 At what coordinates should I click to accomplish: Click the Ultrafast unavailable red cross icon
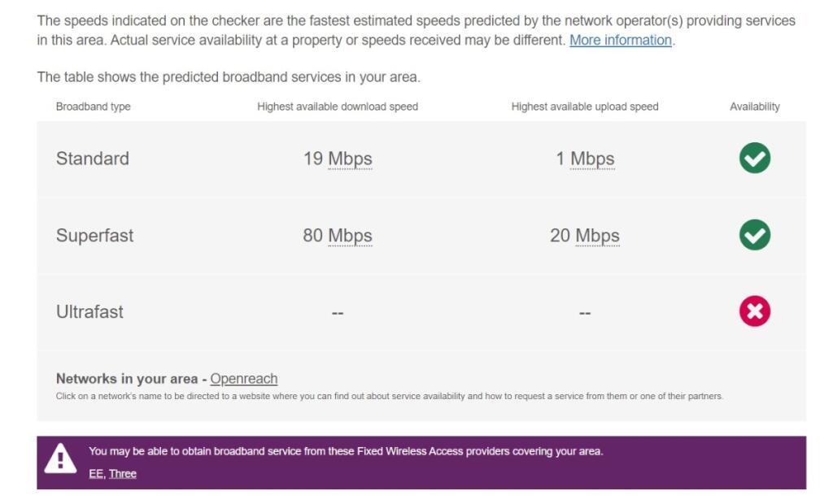coord(754,311)
